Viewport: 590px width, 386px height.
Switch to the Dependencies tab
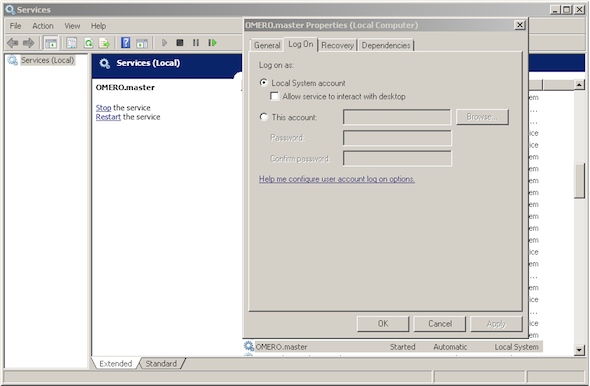386,45
